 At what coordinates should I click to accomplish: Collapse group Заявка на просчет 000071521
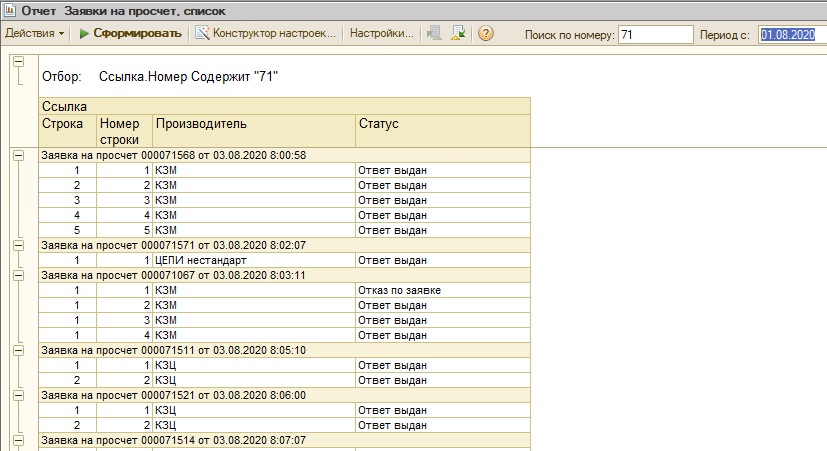coord(18,395)
